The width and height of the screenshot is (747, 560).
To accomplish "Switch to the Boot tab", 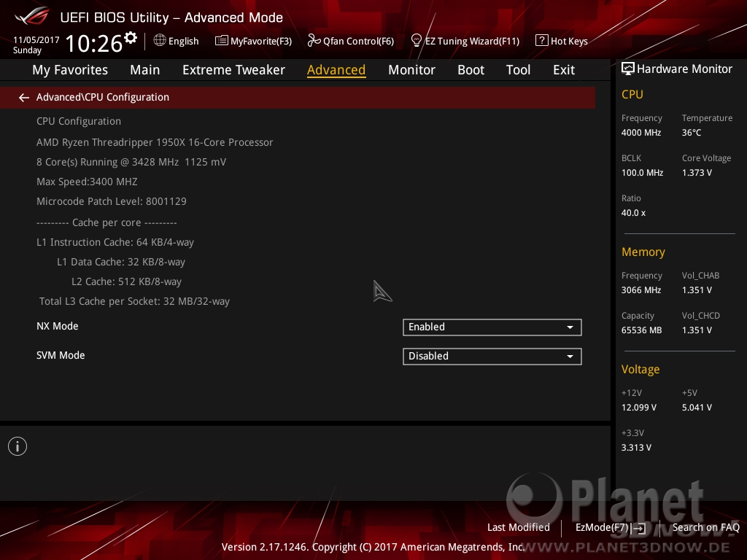I will [x=471, y=70].
